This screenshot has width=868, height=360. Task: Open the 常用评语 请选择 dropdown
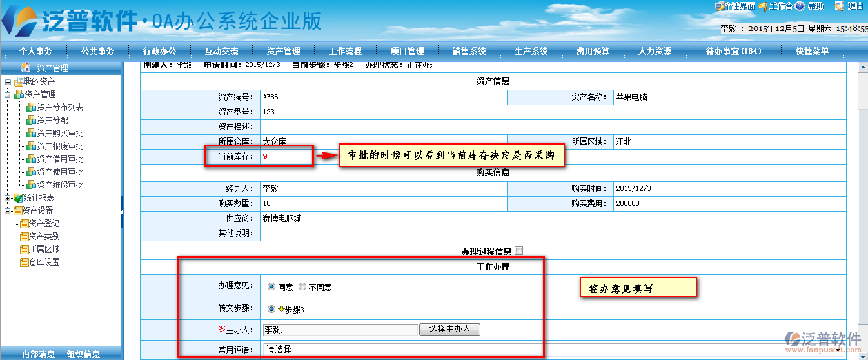[x=553, y=349]
